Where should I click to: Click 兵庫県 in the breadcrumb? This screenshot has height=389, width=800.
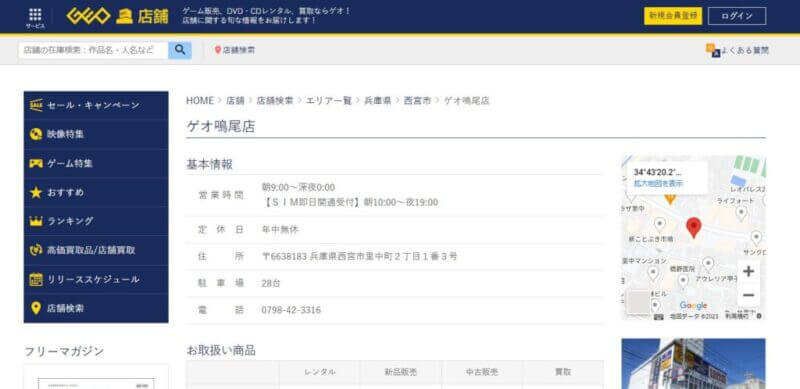[378, 101]
